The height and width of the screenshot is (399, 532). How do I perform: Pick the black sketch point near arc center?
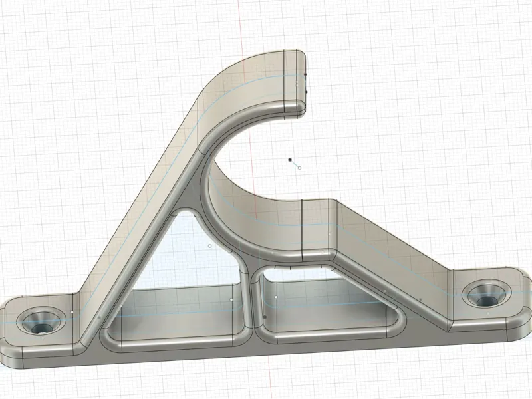(290, 160)
